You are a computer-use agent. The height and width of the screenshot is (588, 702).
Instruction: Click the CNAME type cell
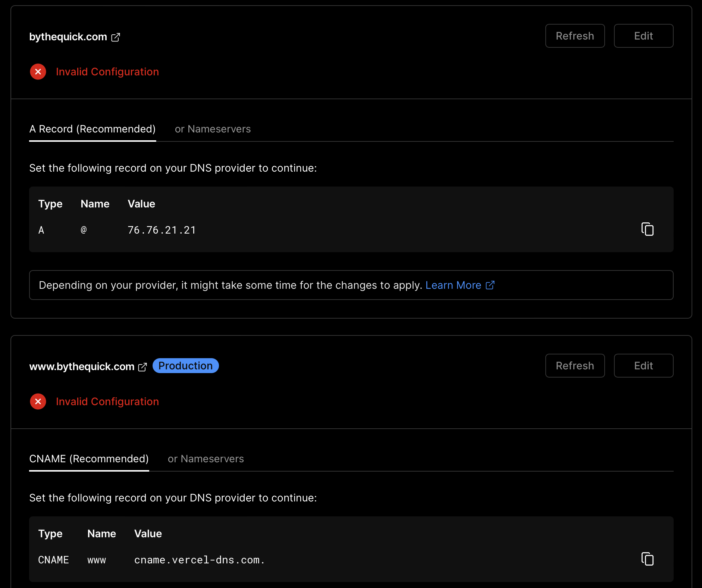[x=53, y=560]
